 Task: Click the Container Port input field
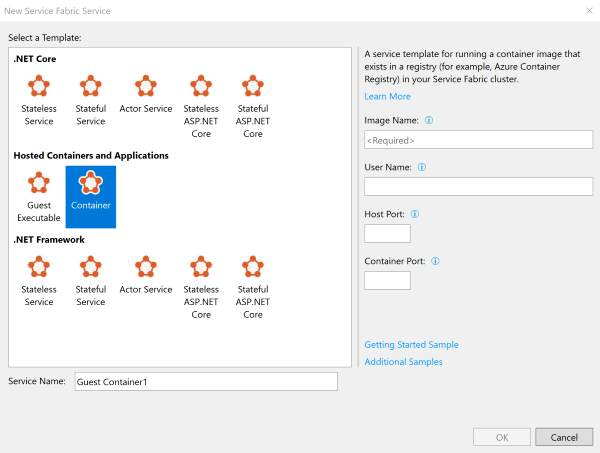[x=387, y=280]
